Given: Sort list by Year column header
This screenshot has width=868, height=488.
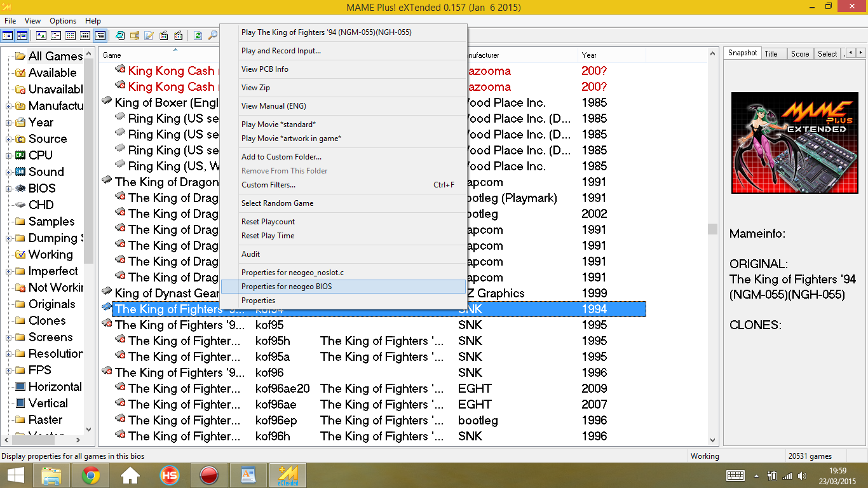Looking at the screenshot, I should click(611, 55).
